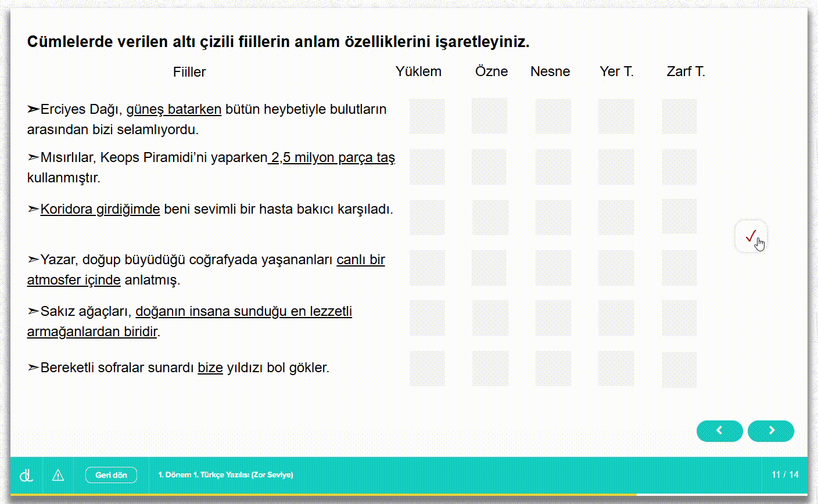Image resolution: width=818 pixels, height=504 pixels.
Task: Mark Zarf T. for the Yazar sentence
Action: 679,268
